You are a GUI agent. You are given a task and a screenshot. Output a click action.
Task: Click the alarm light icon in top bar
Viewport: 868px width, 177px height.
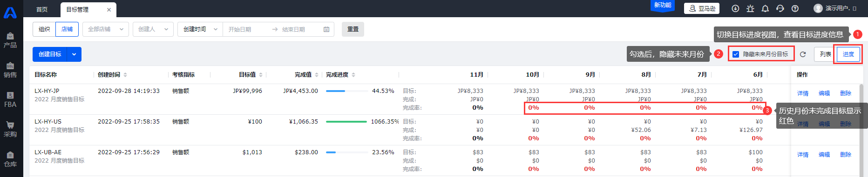pos(750,8)
